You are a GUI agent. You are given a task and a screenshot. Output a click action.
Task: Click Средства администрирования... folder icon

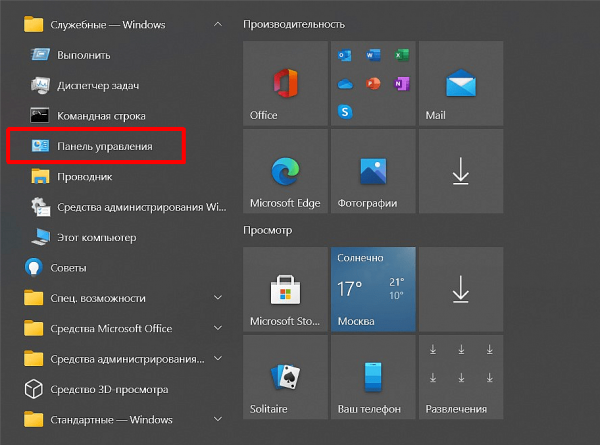click(x=33, y=359)
